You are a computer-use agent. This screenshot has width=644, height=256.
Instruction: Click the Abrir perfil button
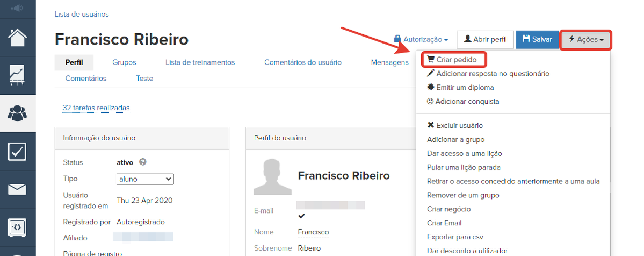click(x=485, y=39)
